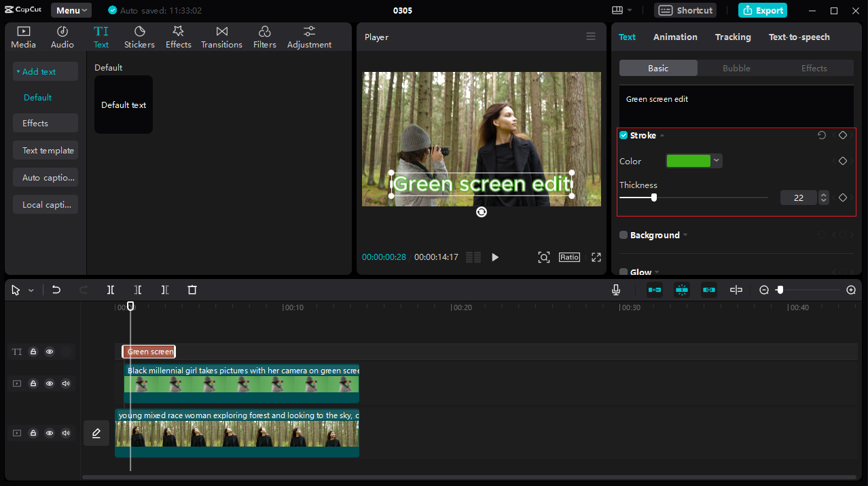This screenshot has width=868, height=486.
Task: Click the Export button
Action: coord(763,10)
